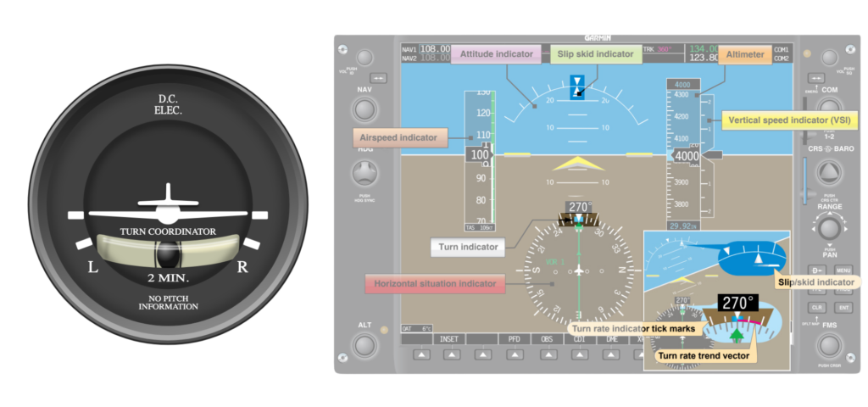Viewport: 868px width, 407px height.
Task: Click the 2 MIN. text on turn coordinator
Action: pyautogui.click(x=169, y=278)
